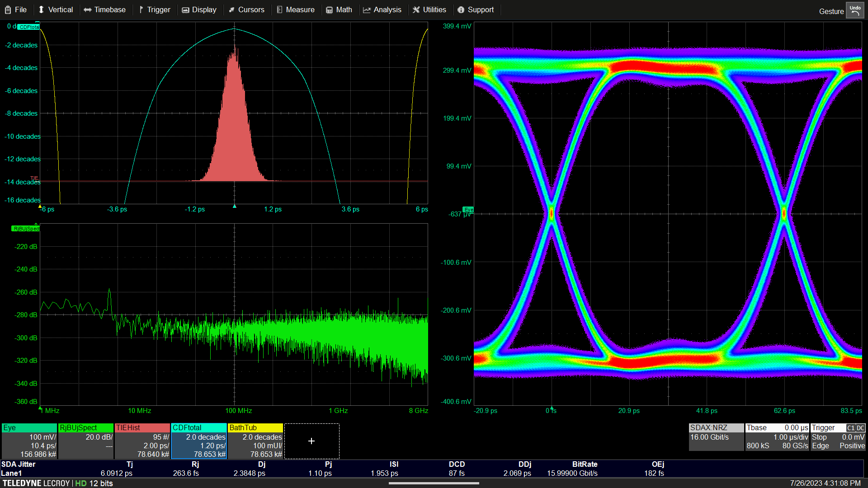Click the Measure menu icon

coord(279,9)
